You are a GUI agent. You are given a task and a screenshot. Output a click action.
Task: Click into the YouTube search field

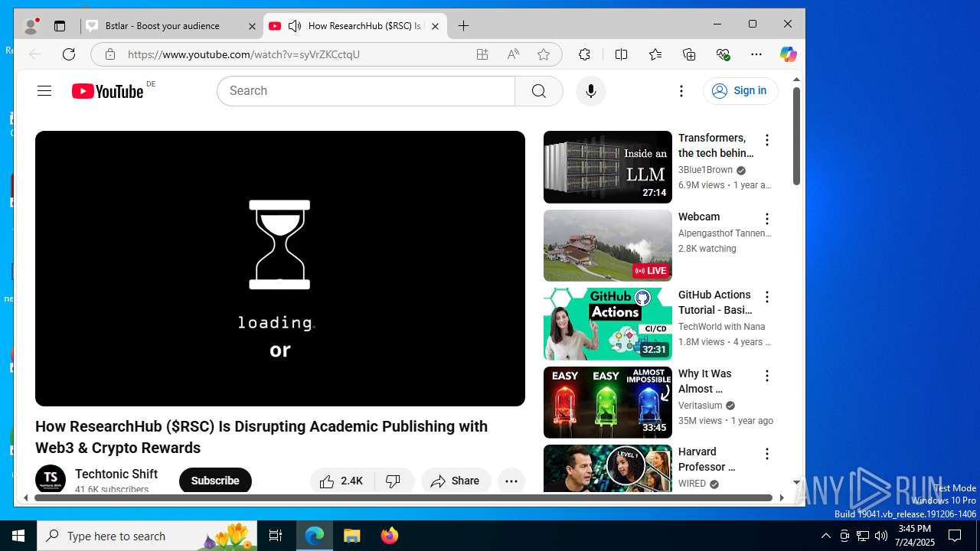tap(366, 91)
